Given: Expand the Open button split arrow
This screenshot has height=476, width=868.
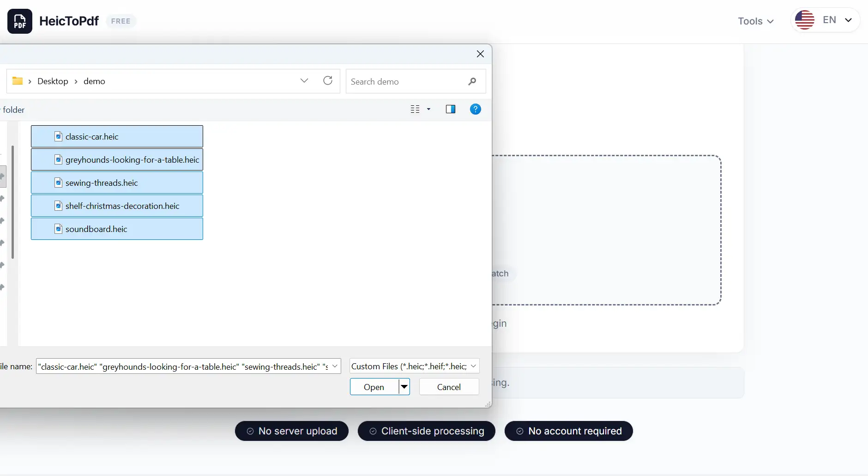Looking at the screenshot, I should pyautogui.click(x=404, y=387).
